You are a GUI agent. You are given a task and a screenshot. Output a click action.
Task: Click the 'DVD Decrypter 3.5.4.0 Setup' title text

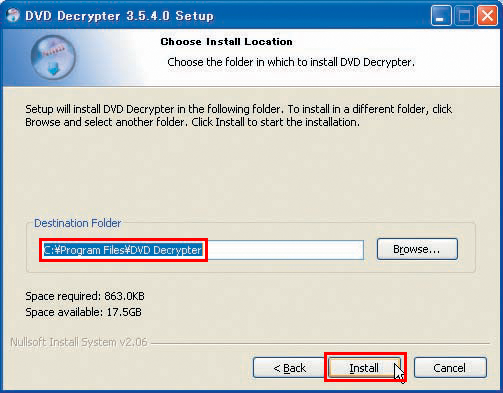coord(119,16)
